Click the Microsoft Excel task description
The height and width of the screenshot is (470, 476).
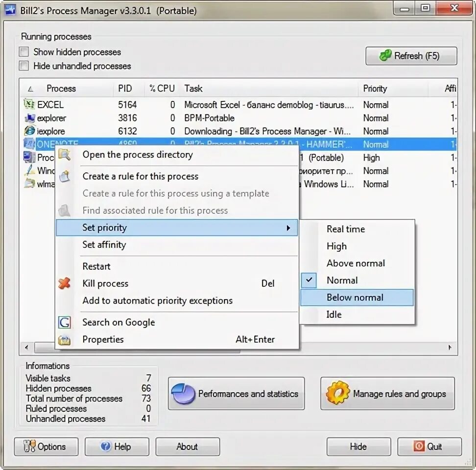(x=269, y=105)
